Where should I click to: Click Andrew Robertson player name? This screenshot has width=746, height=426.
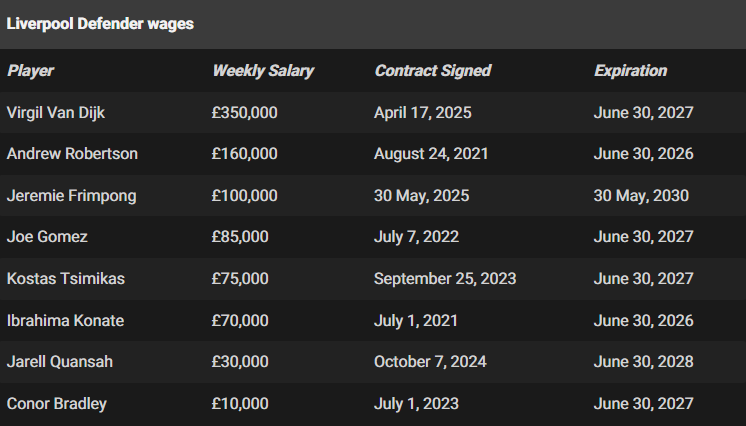[72, 154]
